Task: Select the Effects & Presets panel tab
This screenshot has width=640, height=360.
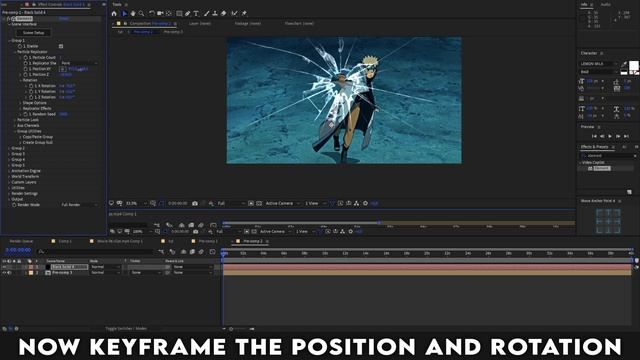Action: pyautogui.click(x=594, y=147)
